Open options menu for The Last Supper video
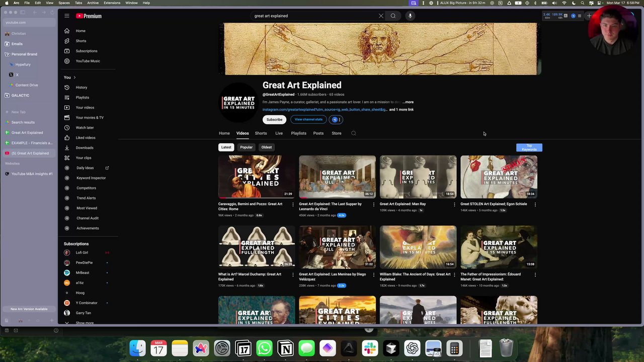 point(373,205)
